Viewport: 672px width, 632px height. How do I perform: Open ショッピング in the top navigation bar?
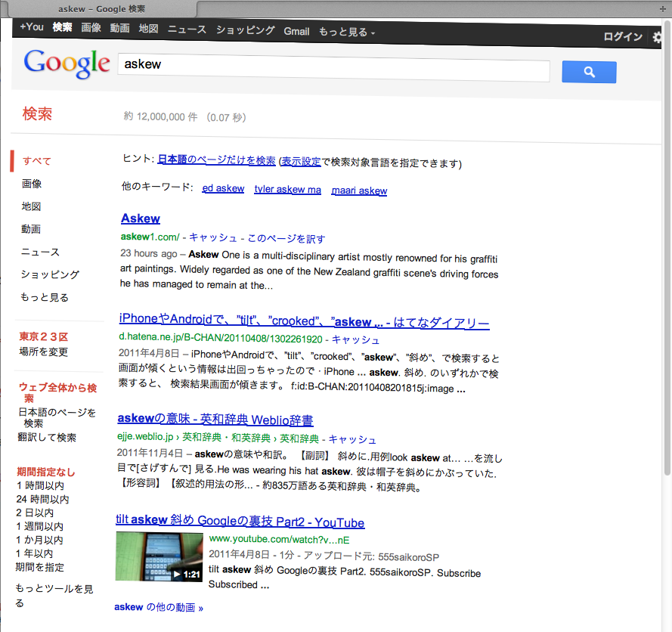coord(245,30)
